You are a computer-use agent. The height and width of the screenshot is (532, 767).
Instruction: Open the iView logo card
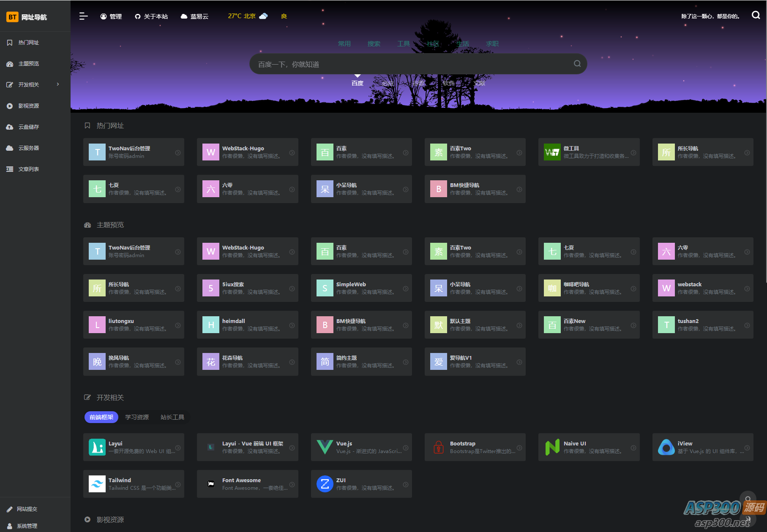666,447
